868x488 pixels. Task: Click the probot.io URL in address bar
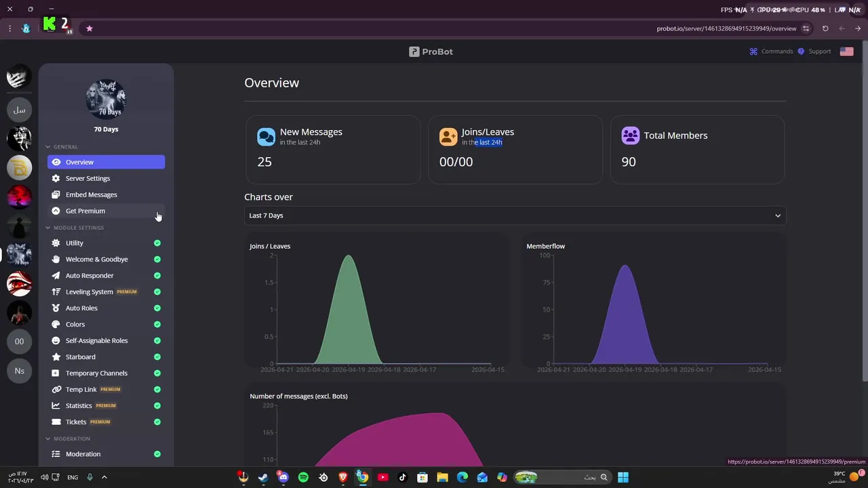726,28
